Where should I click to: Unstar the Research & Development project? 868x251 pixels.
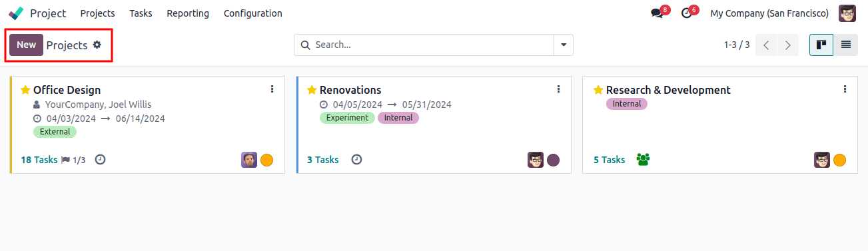tap(598, 90)
